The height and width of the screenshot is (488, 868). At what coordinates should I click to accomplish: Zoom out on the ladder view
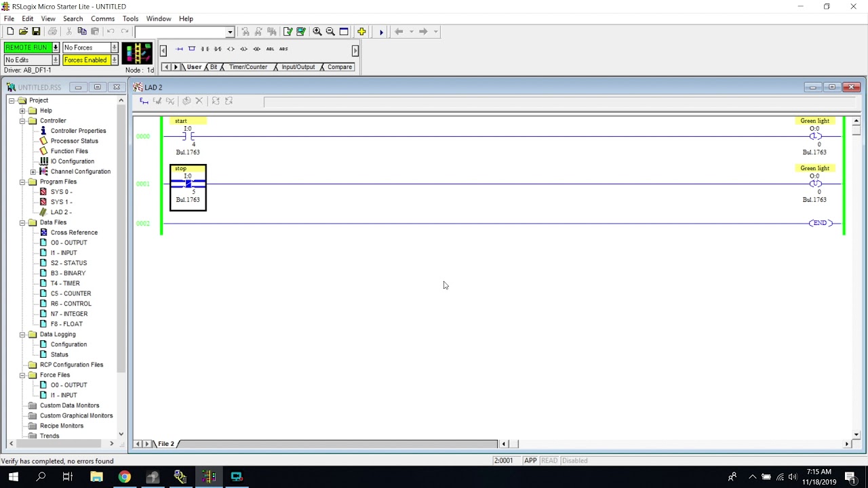click(330, 31)
